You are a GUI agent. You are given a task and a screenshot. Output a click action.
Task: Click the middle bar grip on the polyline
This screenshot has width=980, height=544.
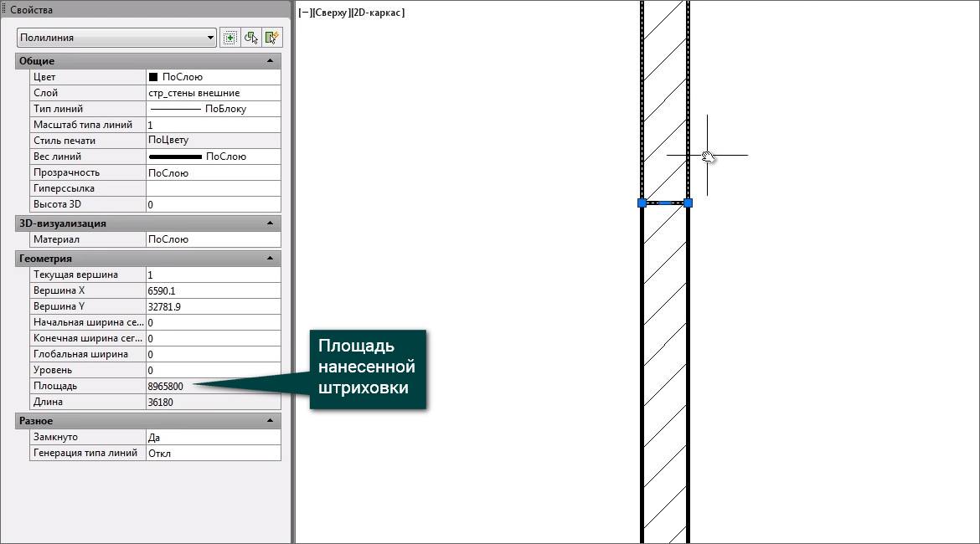(x=665, y=203)
